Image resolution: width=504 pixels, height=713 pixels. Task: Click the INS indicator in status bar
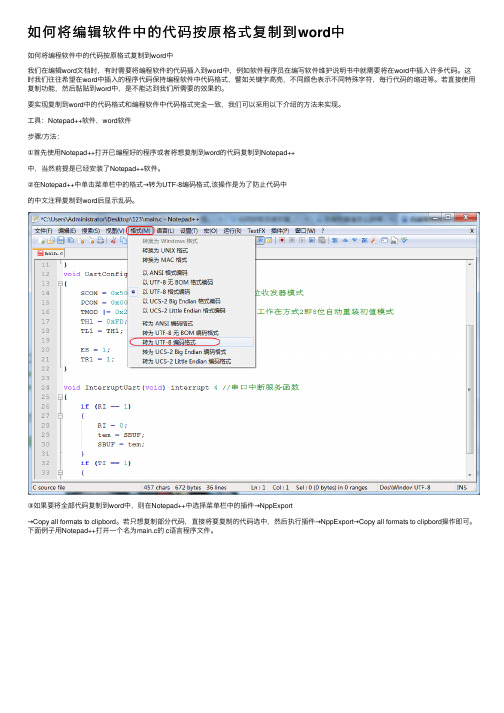click(462, 487)
